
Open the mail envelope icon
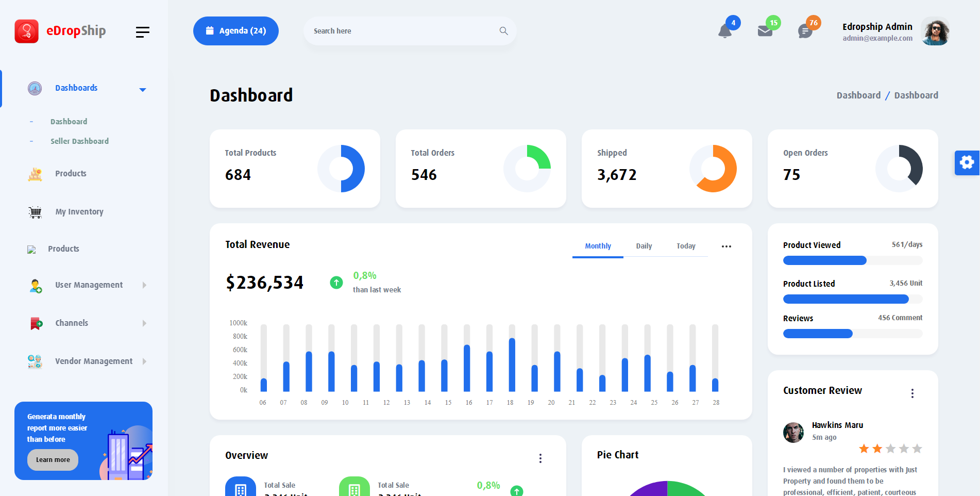click(x=765, y=31)
